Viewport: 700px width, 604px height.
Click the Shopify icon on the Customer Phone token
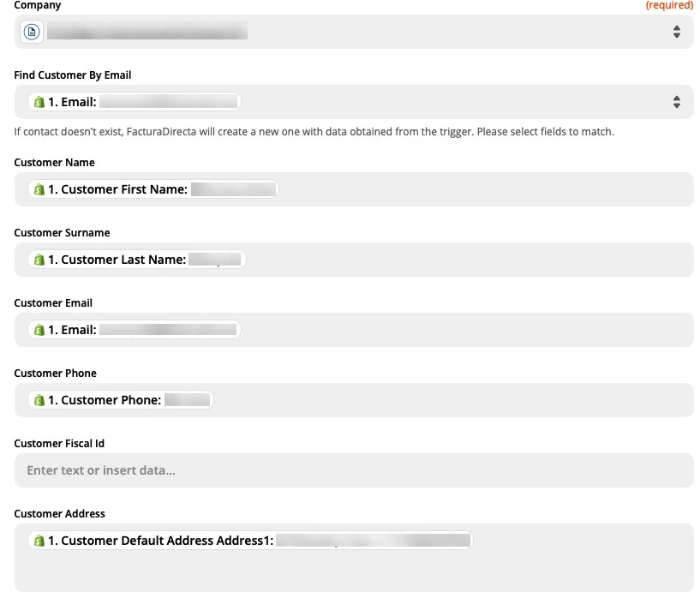[39, 399]
